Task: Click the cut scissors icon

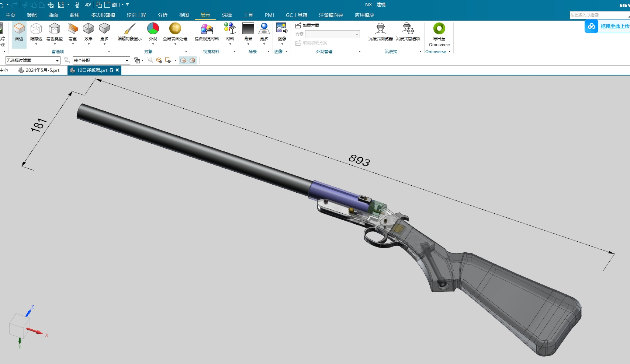Action: coord(25,5)
